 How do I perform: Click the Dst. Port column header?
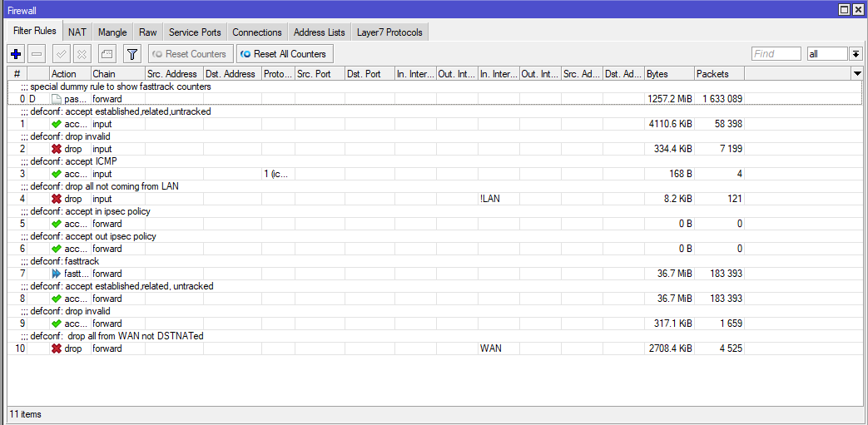coord(370,73)
